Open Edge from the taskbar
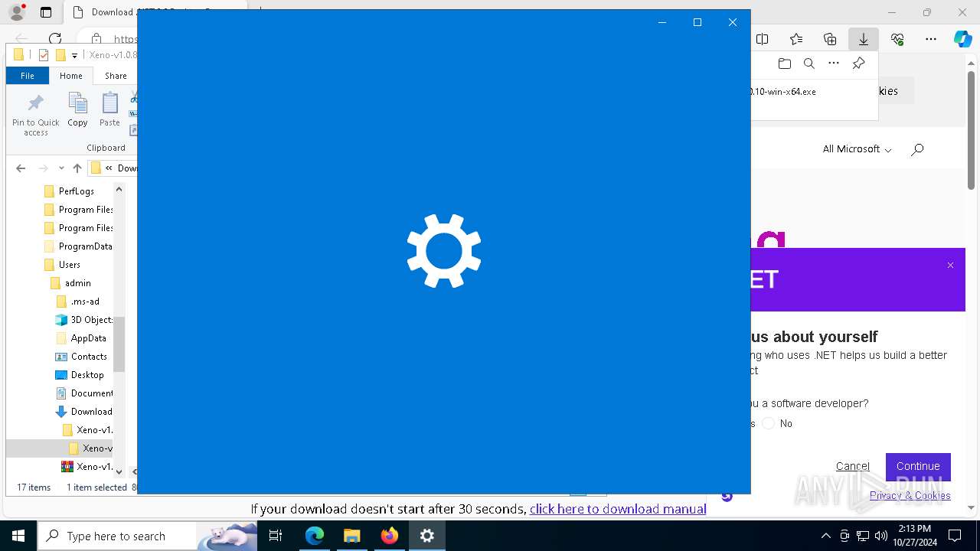This screenshot has width=980, height=551. [x=314, y=536]
